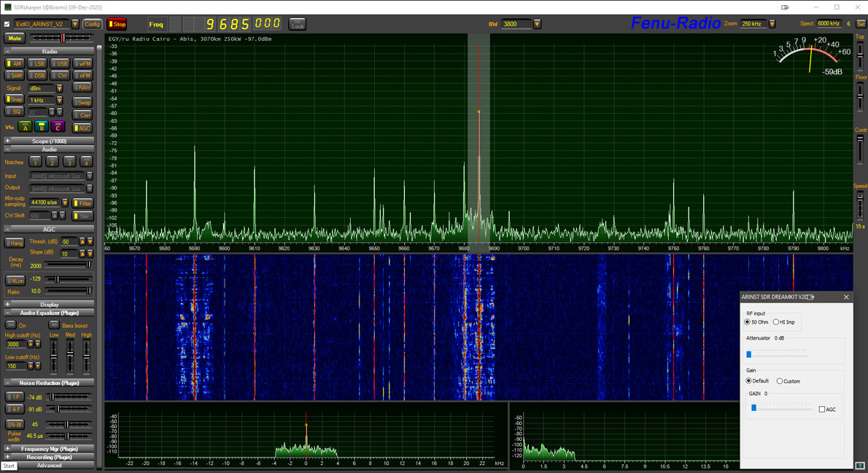Viewport: 868px width, 473px height.
Task: Click the Stop button in the toolbar
Action: click(x=117, y=23)
